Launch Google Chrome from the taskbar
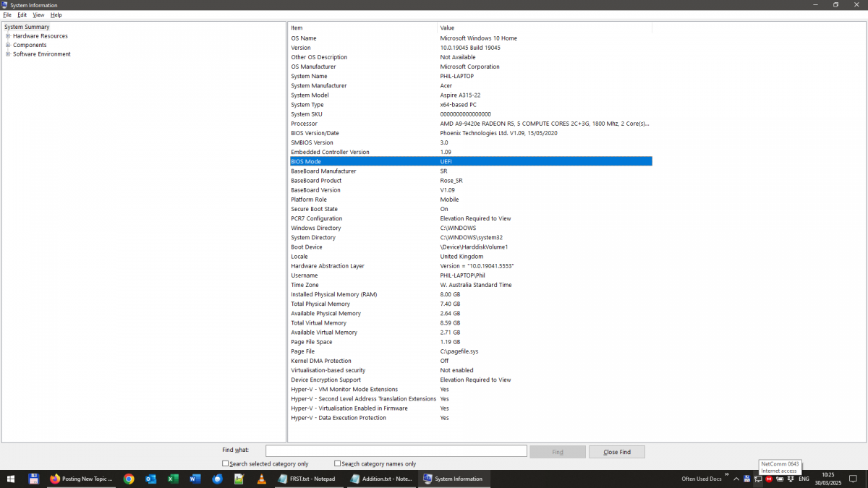The image size is (868, 488). [x=129, y=479]
